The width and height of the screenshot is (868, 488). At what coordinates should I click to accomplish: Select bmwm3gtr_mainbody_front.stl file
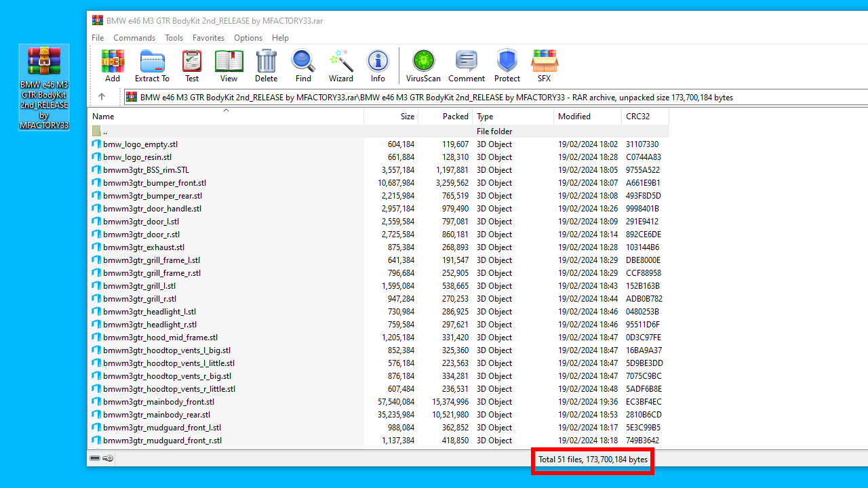click(378, 402)
